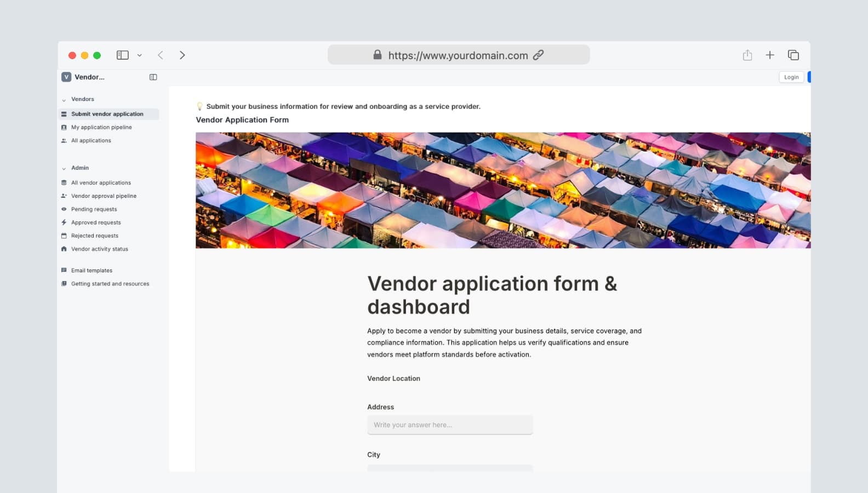Collapse the app sidebar panel icon
Viewport: 868px width, 493px height.
coord(153,77)
